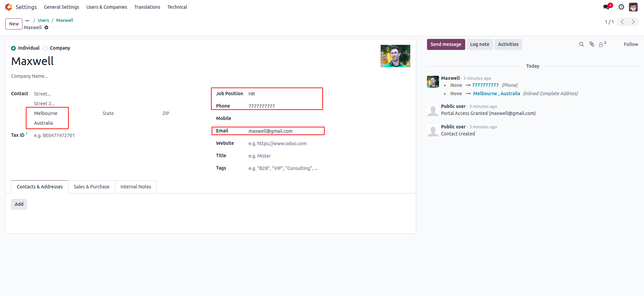Select the Company radio button

[45, 48]
